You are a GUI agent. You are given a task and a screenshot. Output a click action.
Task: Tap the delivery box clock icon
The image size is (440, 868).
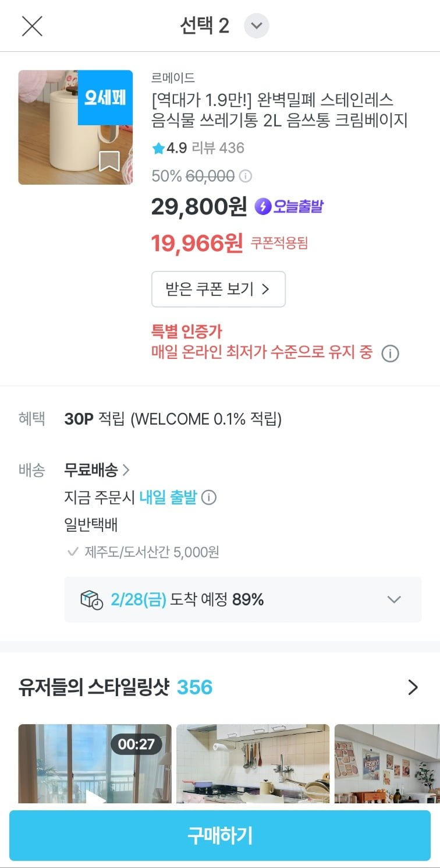click(x=91, y=599)
